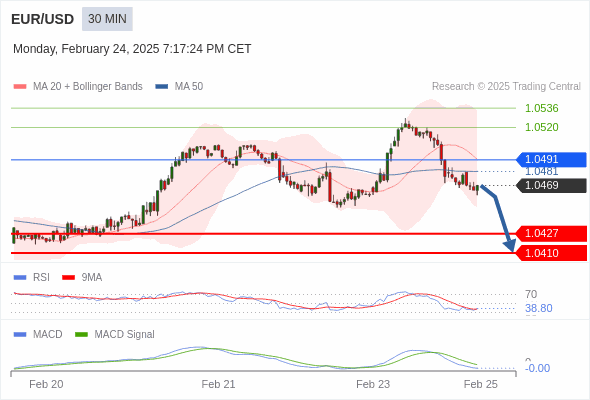Click the red 1.0410 support price tag
Screen dimensions: 590x400
[x=551, y=253]
